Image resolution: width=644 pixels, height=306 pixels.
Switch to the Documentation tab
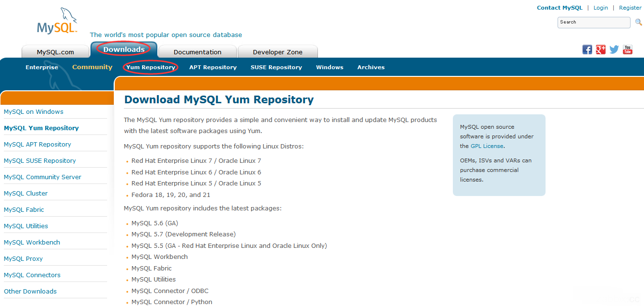pyautogui.click(x=197, y=51)
